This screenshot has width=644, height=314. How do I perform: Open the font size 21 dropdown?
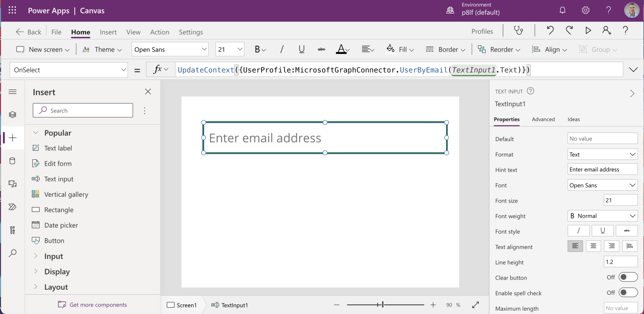[x=230, y=49]
